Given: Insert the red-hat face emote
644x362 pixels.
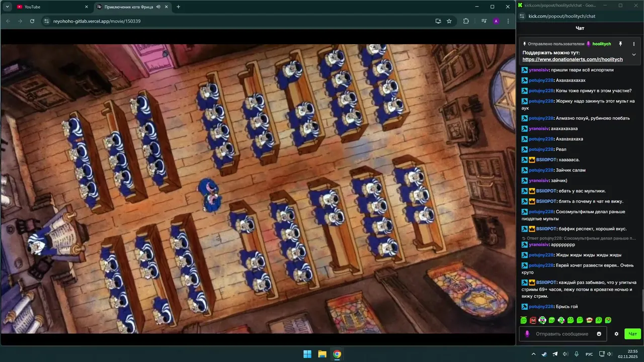Looking at the screenshot, I should click(x=589, y=320).
